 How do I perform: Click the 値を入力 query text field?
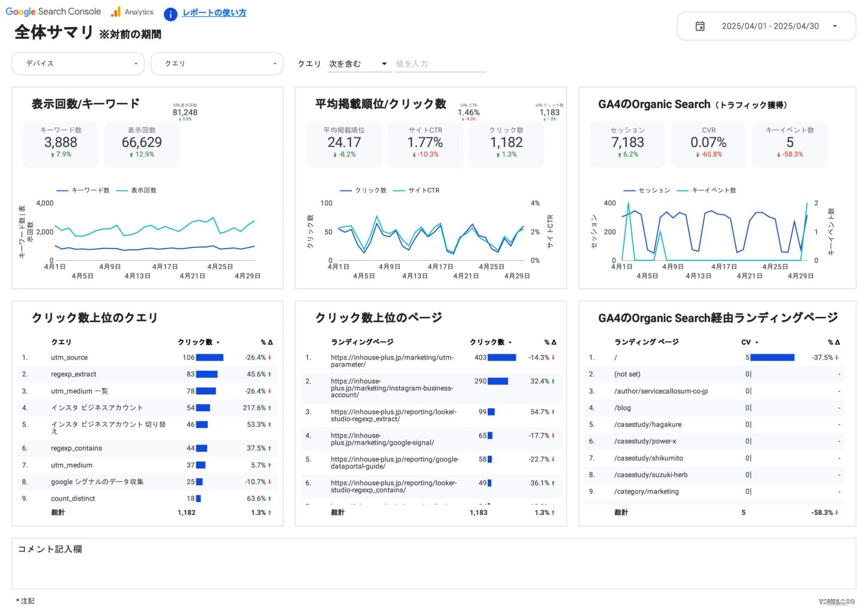click(x=440, y=64)
